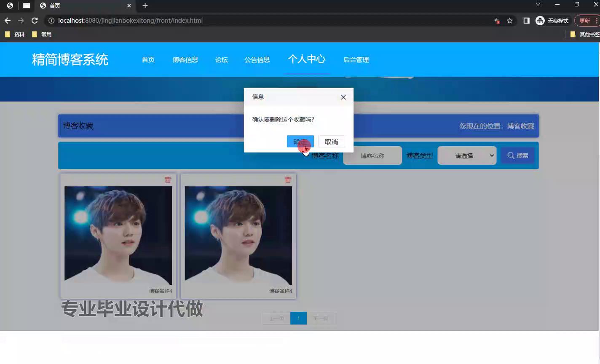
Task: Open the 资料 bookmarks folder
Action: (x=15, y=35)
